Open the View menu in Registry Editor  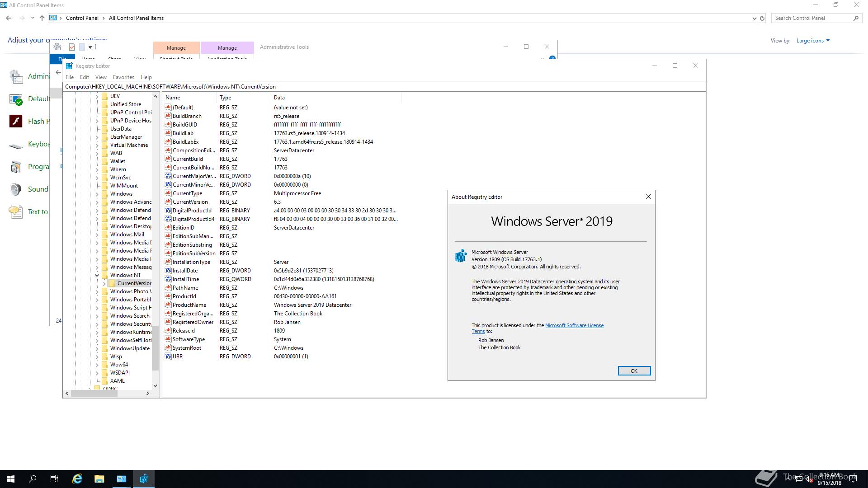point(101,77)
